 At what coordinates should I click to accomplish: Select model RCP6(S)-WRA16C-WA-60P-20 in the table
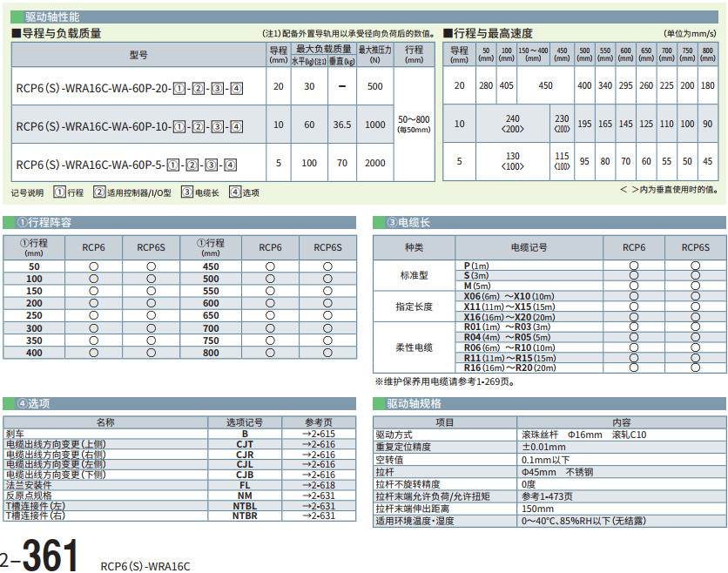click(x=130, y=88)
